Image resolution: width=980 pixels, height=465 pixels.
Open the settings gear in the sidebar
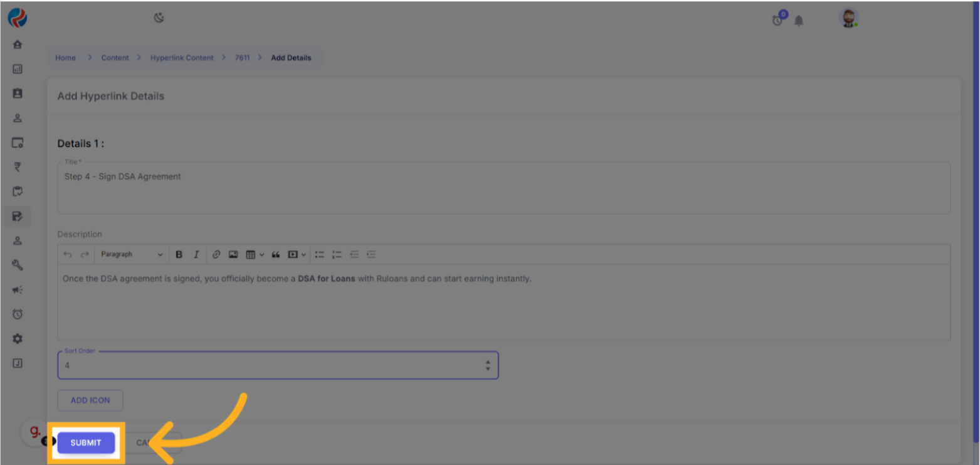tap(18, 339)
